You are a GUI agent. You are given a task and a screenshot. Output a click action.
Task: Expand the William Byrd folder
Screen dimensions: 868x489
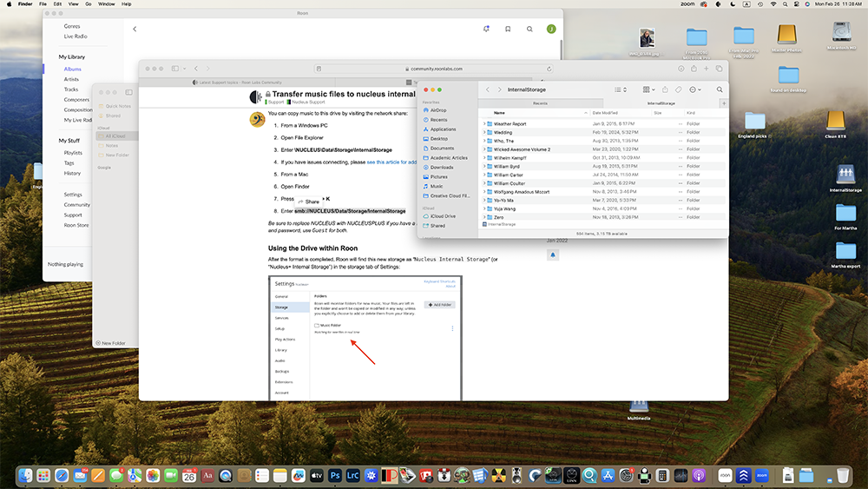point(484,166)
